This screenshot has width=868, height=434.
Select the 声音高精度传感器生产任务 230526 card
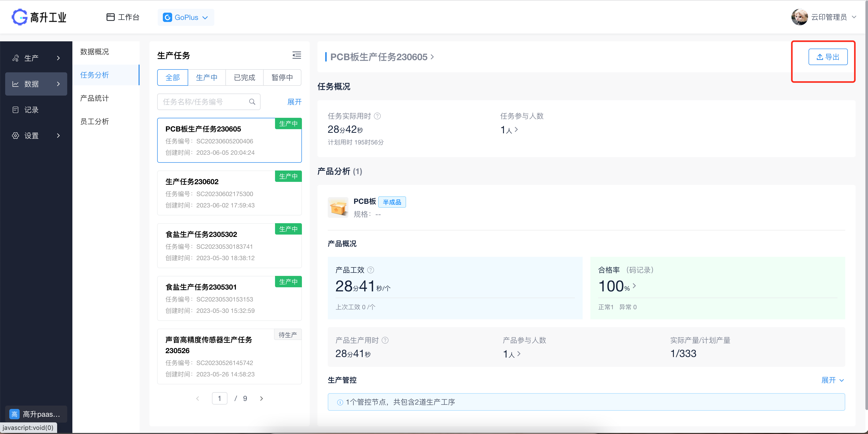[229, 356]
